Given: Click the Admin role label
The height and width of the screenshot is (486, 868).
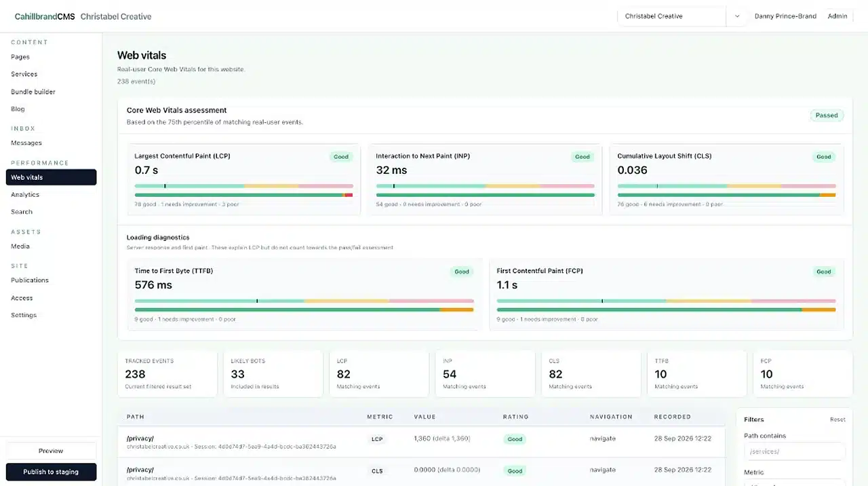Looking at the screenshot, I should pos(837,16).
